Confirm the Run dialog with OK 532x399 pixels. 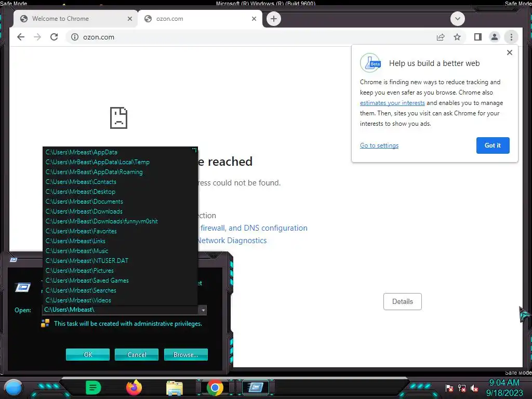pos(87,354)
